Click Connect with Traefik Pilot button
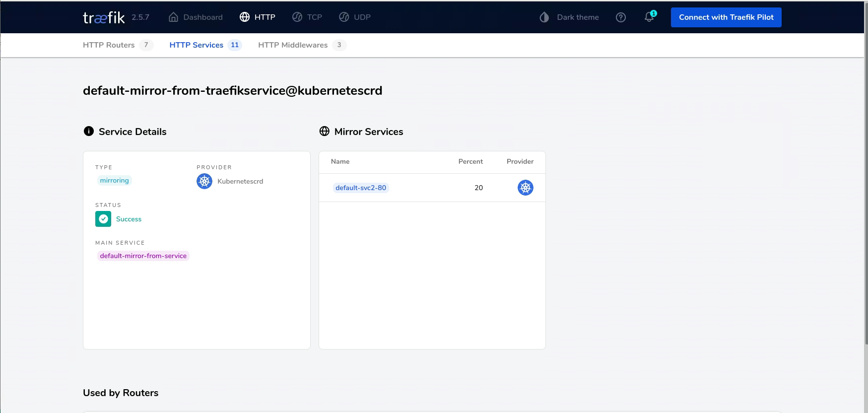Image resolution: width=868 pixels, height=413 pixels. coord(726,17)
